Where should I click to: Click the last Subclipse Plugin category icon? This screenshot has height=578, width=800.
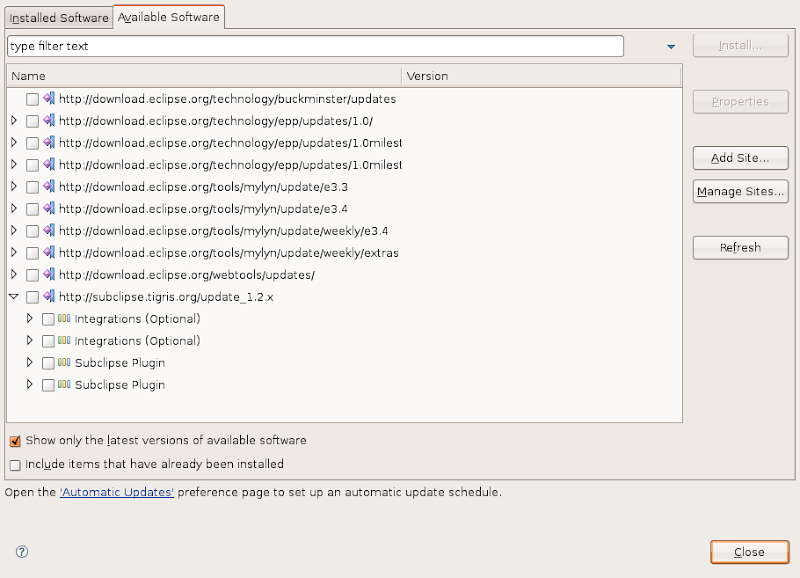pyautogui.click(x=65, y=385)
